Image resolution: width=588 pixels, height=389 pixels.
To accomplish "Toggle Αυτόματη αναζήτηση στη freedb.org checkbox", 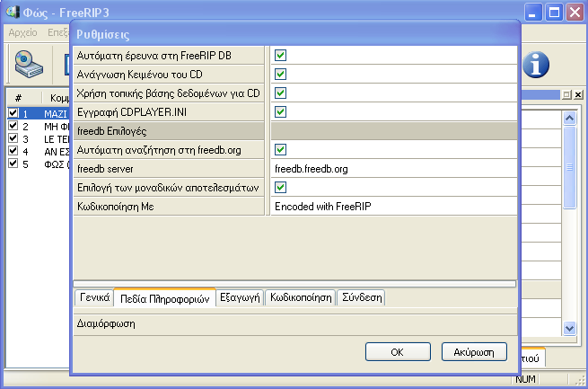I will (280, 149).
